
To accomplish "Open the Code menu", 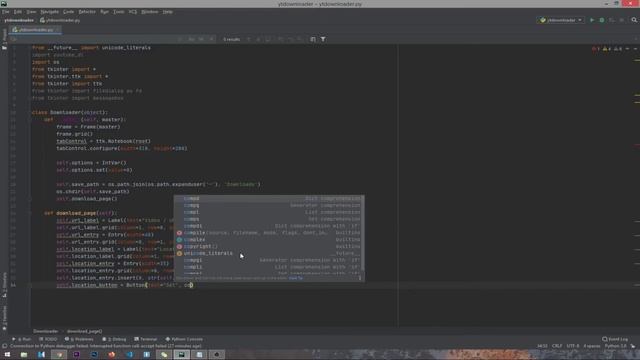I will 68,12.
